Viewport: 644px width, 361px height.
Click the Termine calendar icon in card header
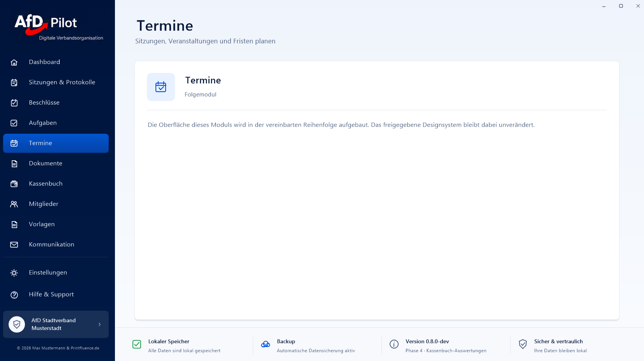click(161, 87)
